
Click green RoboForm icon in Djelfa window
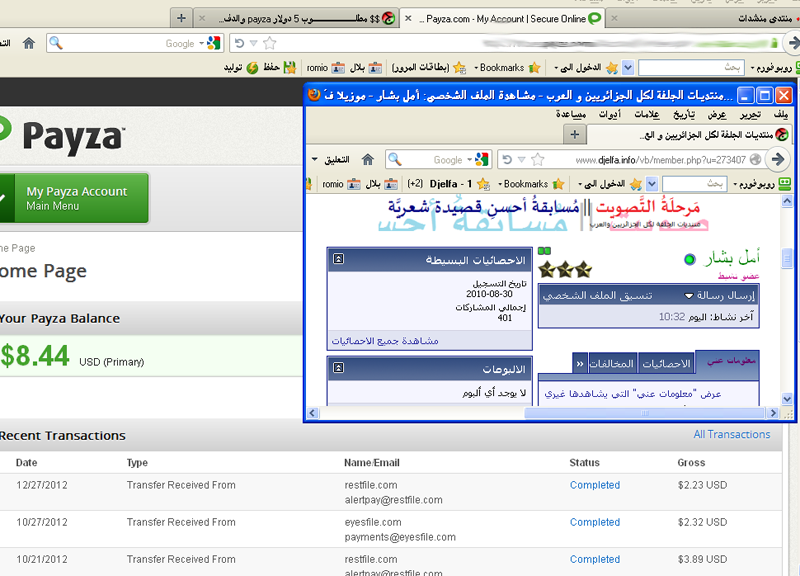pyautogui.click(x=785, y=184)
